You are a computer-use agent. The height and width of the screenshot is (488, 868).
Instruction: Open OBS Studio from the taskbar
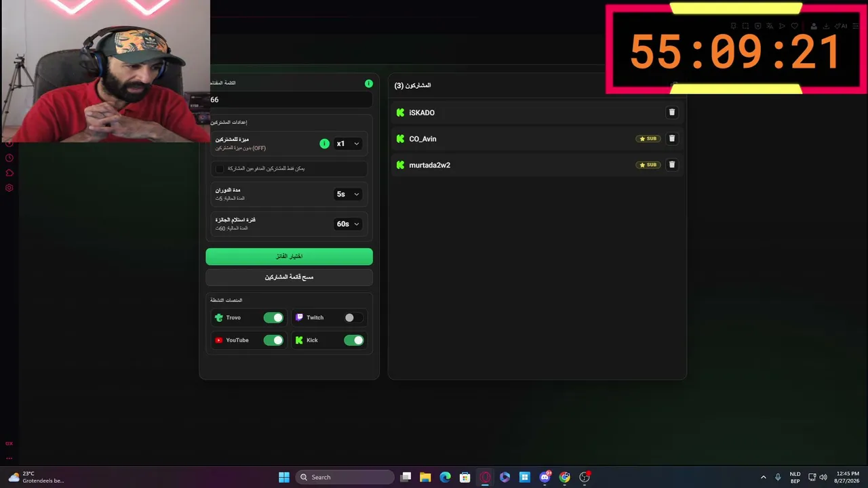(x=585, y=477)
